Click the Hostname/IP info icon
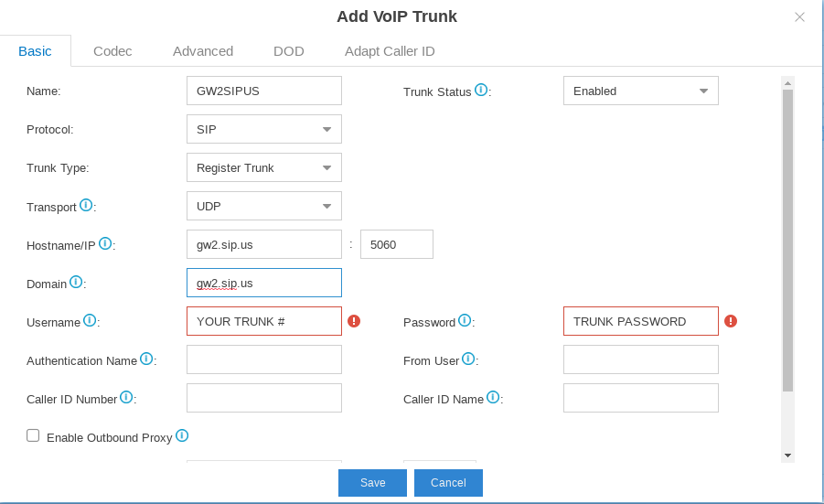This screenshot has width=824, height=504. 105,243
